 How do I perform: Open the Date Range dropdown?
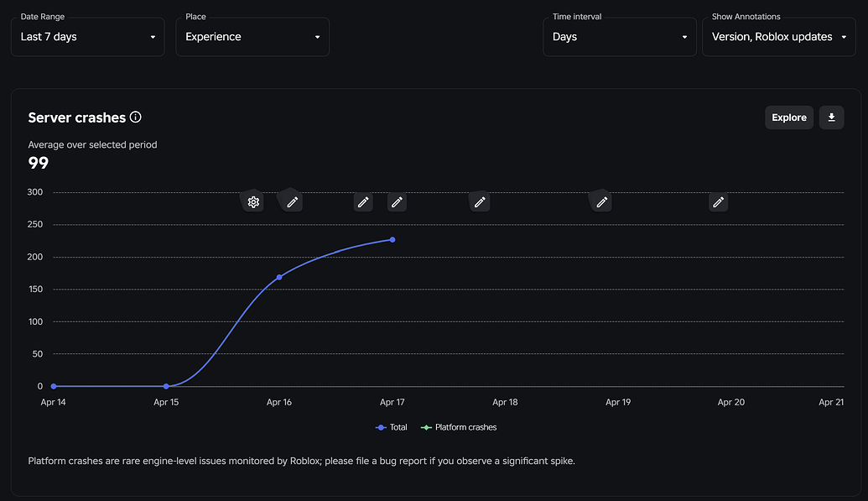87,37
